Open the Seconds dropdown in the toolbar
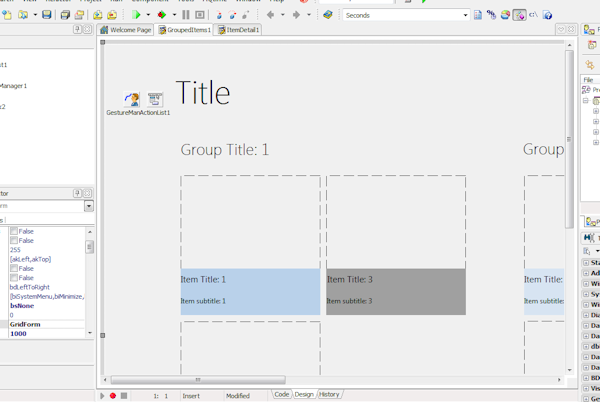The image size is (600, 402). pyautogui.click(x=465, y=15)
